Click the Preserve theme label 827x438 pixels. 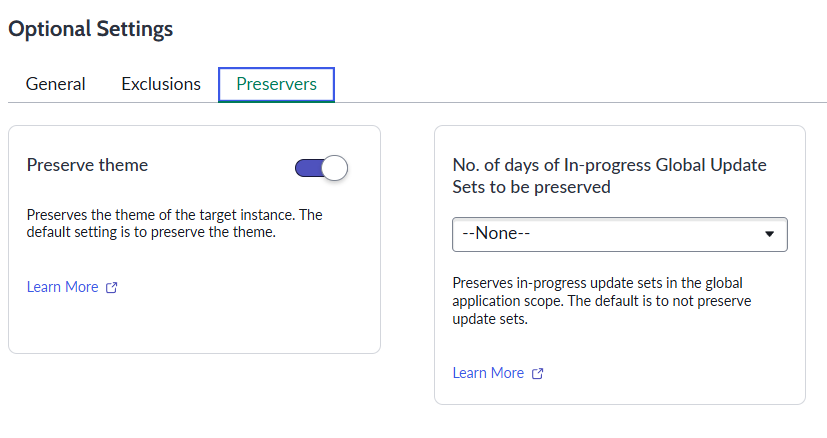coord(87,165)
